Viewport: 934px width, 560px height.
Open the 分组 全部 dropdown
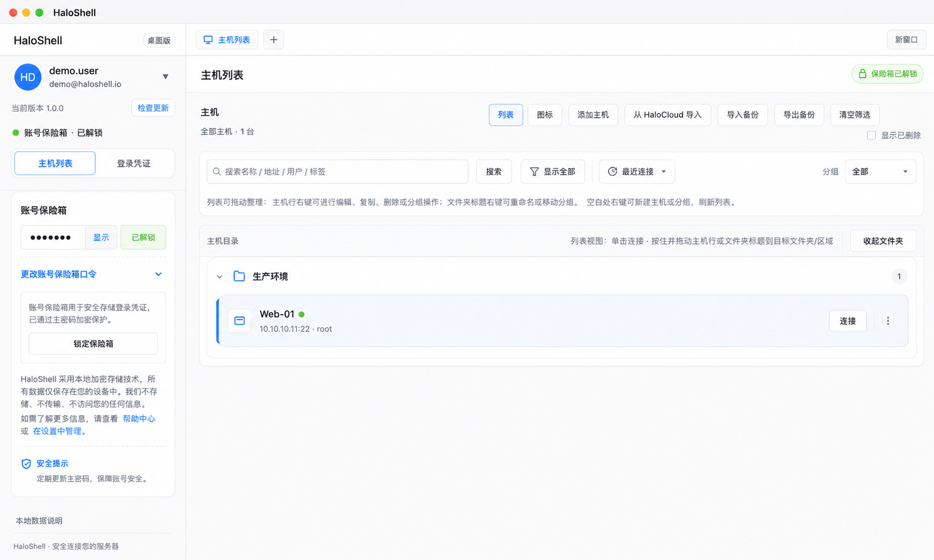click(x=880, y=171)
